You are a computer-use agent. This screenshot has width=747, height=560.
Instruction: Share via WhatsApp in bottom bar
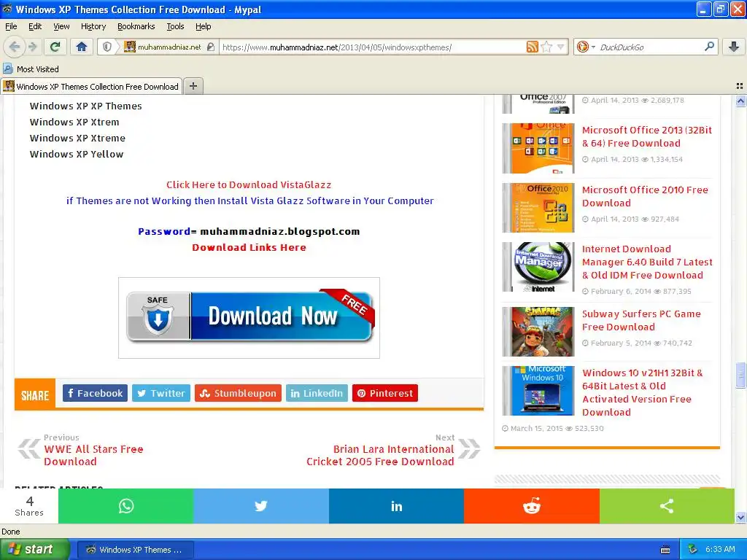pos(125,506)
